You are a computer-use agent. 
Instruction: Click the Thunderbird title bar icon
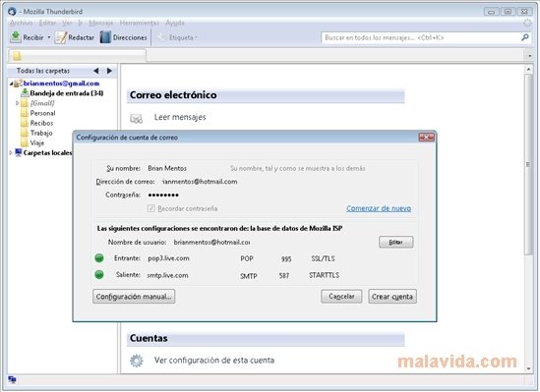point(12,12)
